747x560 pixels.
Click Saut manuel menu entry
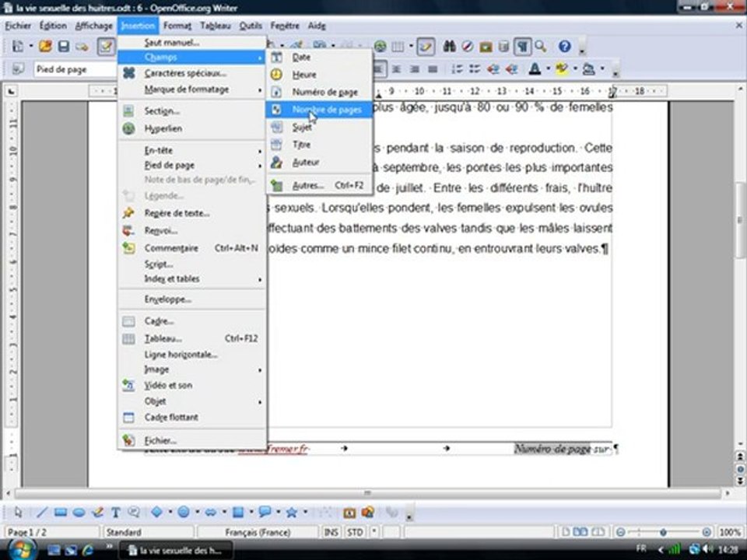[191, 42]
